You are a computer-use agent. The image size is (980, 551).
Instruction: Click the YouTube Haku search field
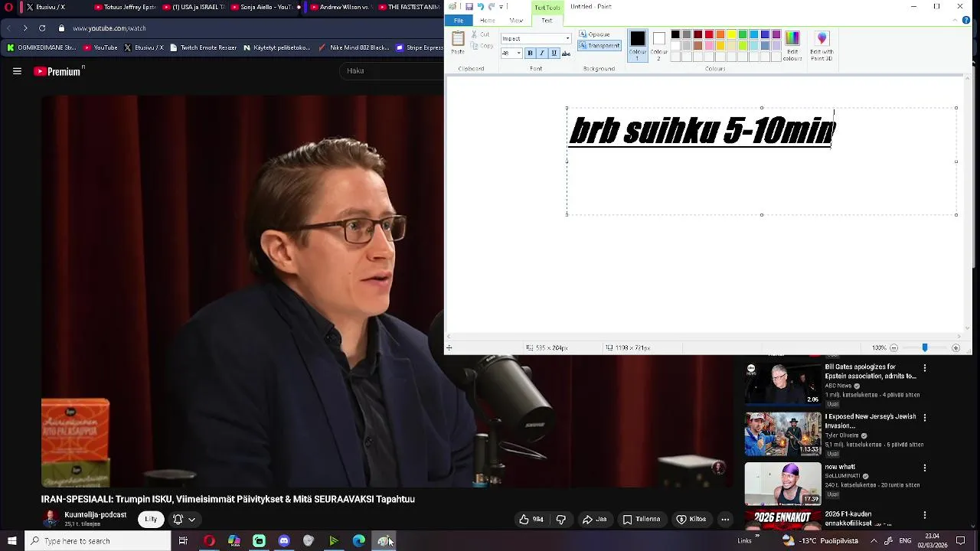coord(390,70)
